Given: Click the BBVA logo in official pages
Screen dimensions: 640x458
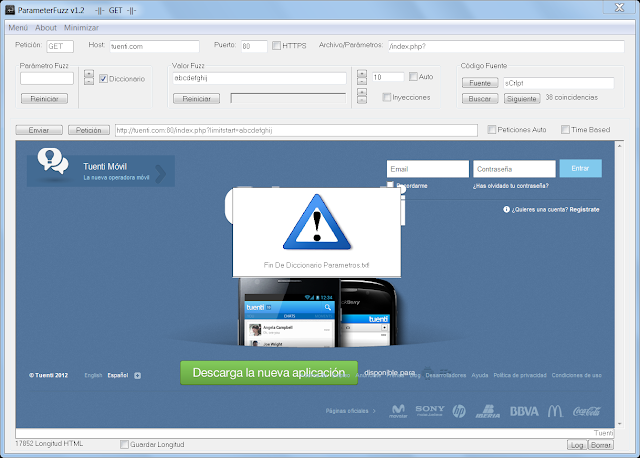Looking at the screenshot, I should (524, 411).
